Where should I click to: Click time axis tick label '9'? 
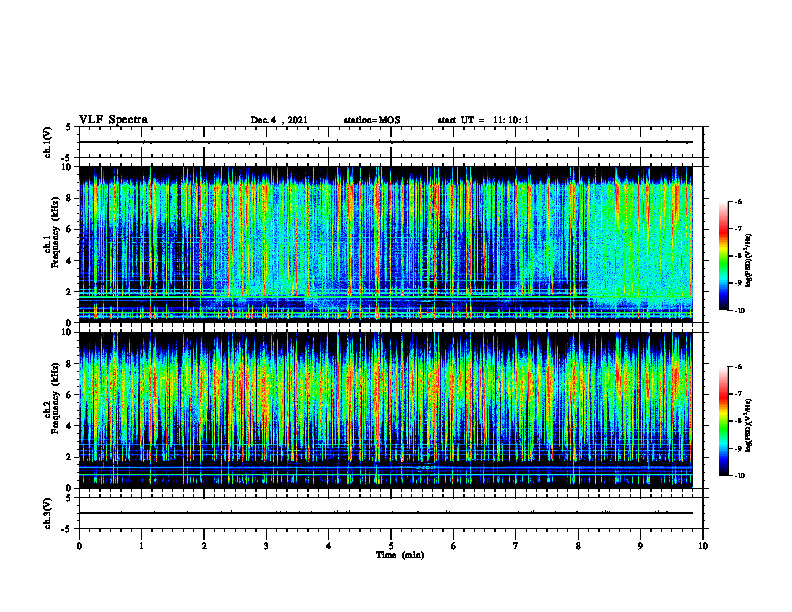click(640, 546)
